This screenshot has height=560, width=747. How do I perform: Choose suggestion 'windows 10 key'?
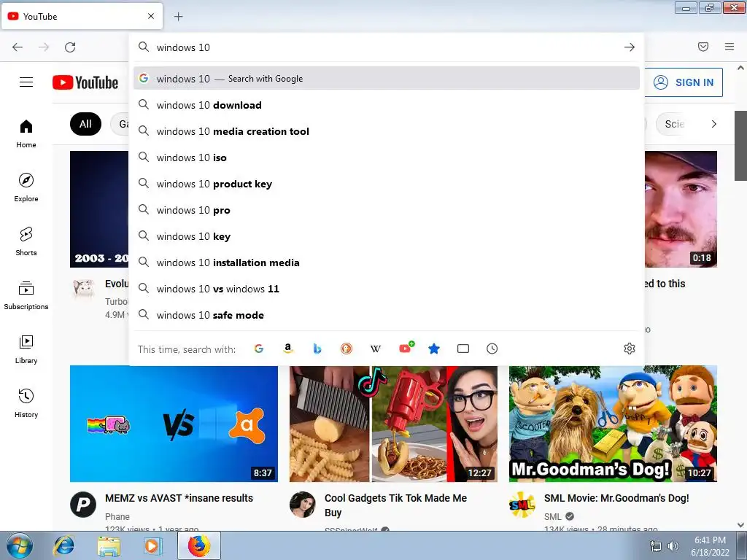click(x=387, y=236)
